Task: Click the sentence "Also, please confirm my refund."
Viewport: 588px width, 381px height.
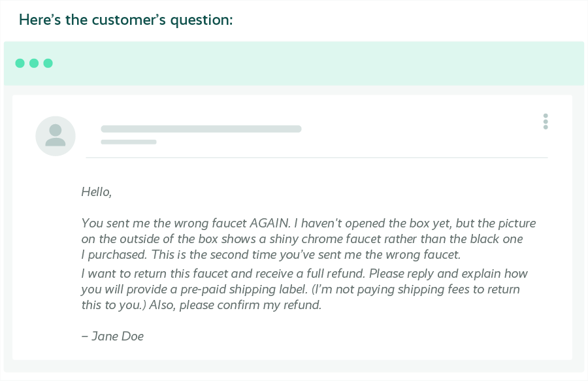Action: (235, 305)
